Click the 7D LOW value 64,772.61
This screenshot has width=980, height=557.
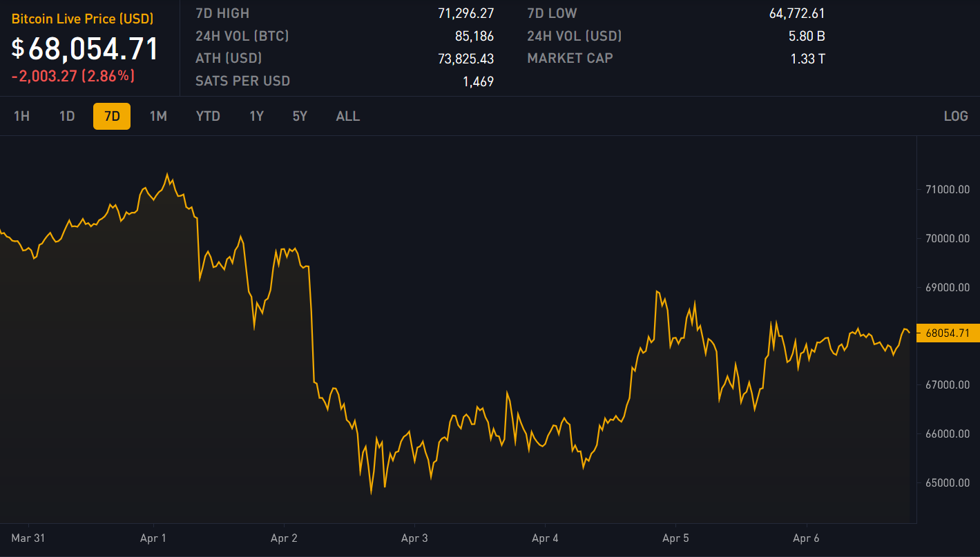click(x=797, y=13)
